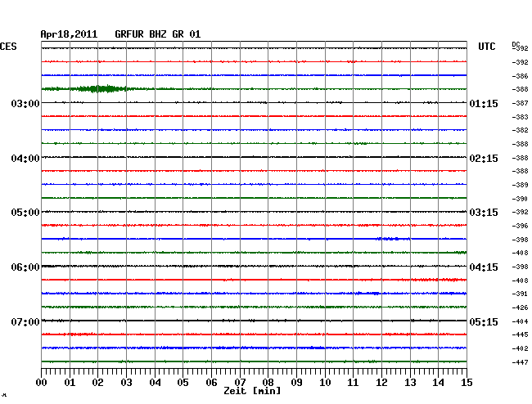Click the DC offset value -387

(520, 103)
